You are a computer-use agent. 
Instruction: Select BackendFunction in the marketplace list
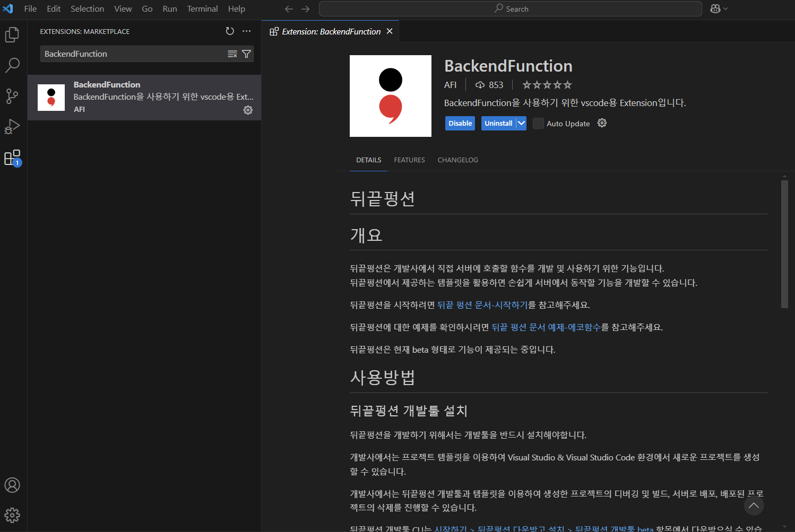pyautogui.click(x=144, y=98)
